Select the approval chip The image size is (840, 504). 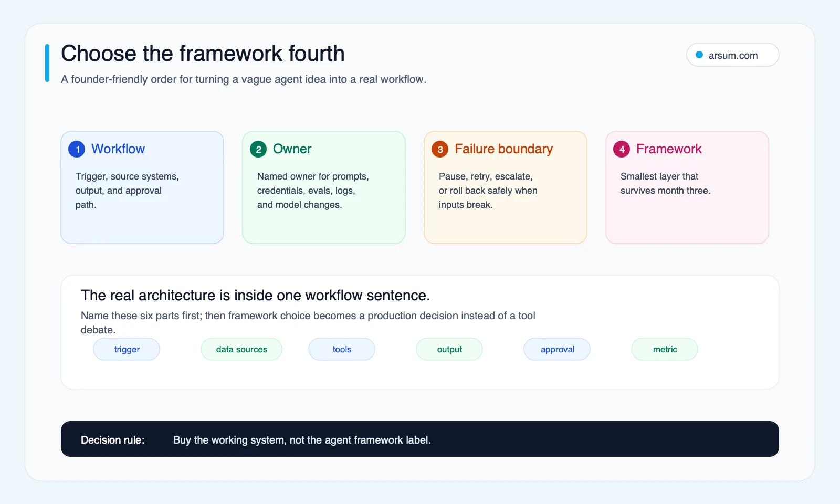pos(557,349)
